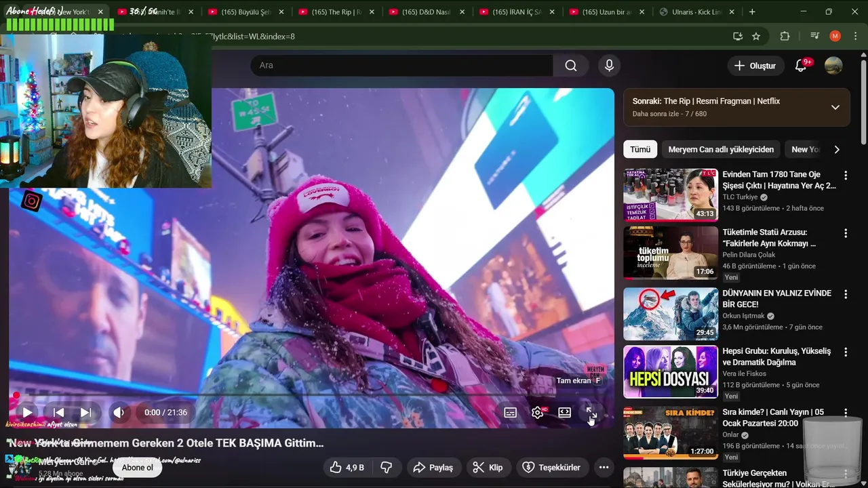The image size is (868, 488).
Task: Subscribe with Abone ol button
Action: [x=138, y=468]
